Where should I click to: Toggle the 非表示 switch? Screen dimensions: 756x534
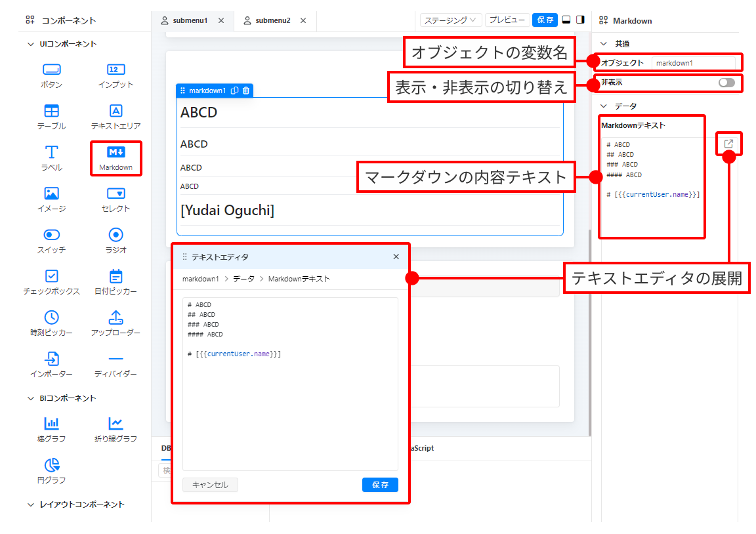[726, 83]
